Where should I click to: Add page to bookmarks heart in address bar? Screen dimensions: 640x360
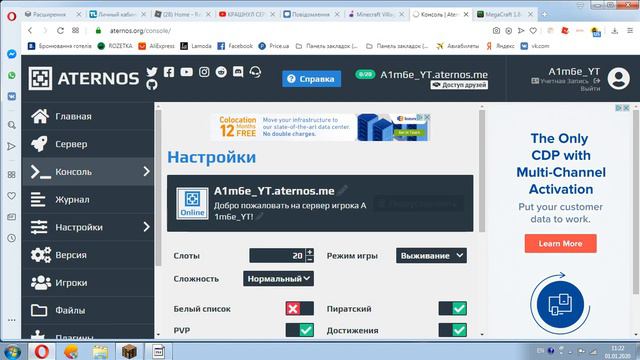click(x=533, y=31)
